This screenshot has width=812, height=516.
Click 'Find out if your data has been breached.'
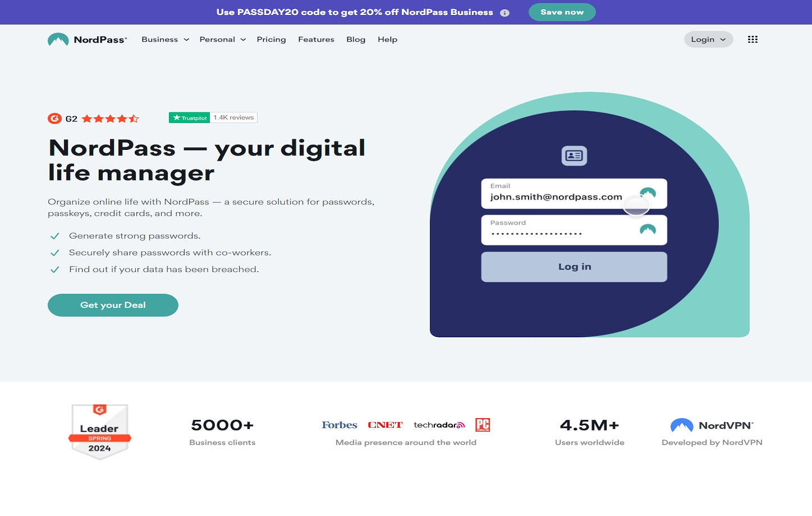point(164,270)
